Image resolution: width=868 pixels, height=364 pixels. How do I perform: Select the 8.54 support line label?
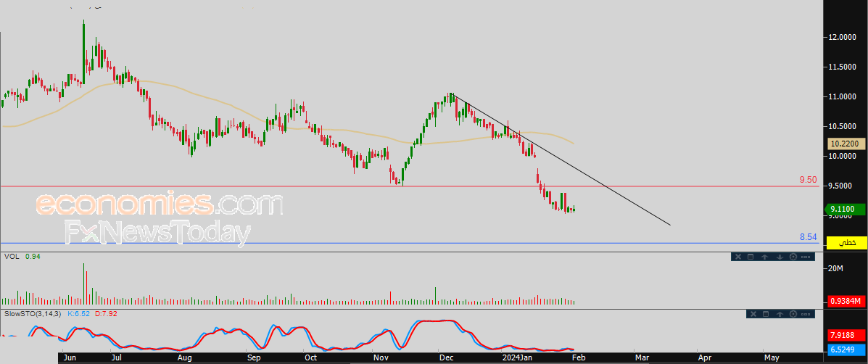(809, 237)
